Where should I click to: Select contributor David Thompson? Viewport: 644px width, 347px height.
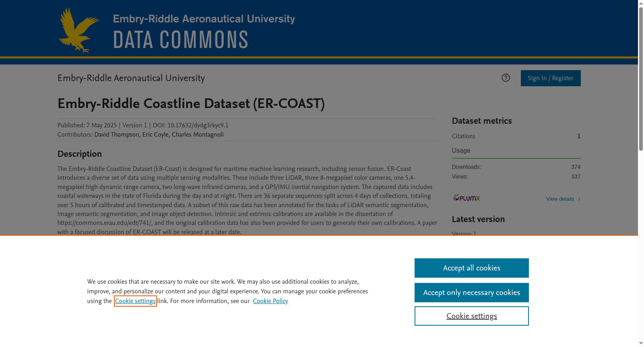[x=117, y=135]
